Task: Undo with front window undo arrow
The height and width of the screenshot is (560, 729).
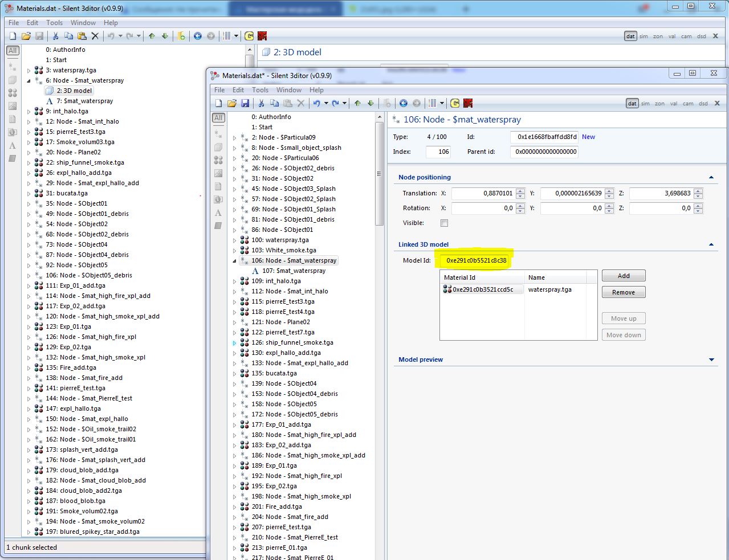Action: click(316, 103)
